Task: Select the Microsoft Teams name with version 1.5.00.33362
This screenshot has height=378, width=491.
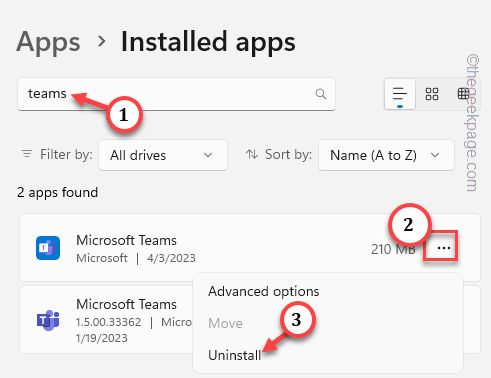Action: click(126, 304)
